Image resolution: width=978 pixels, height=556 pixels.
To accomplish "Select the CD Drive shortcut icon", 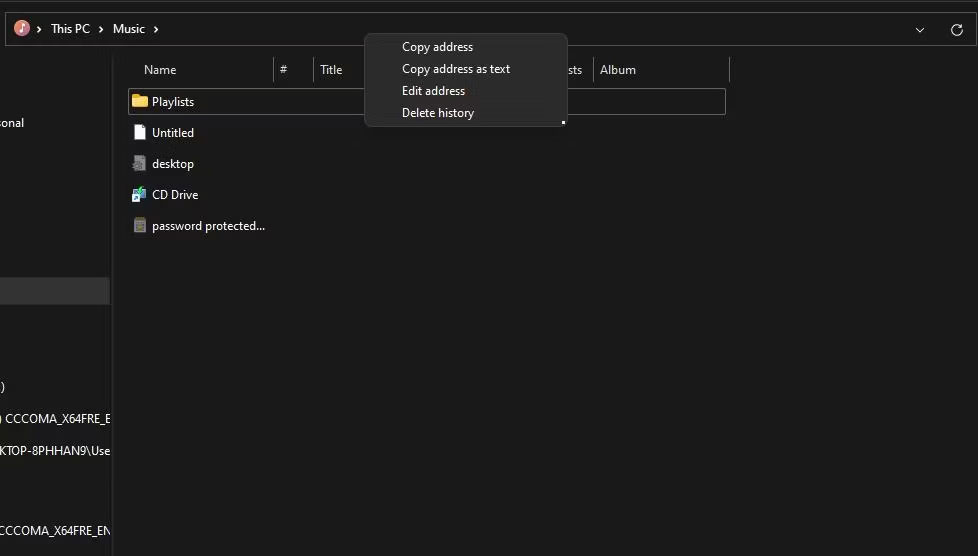I will tap(139, 195).
